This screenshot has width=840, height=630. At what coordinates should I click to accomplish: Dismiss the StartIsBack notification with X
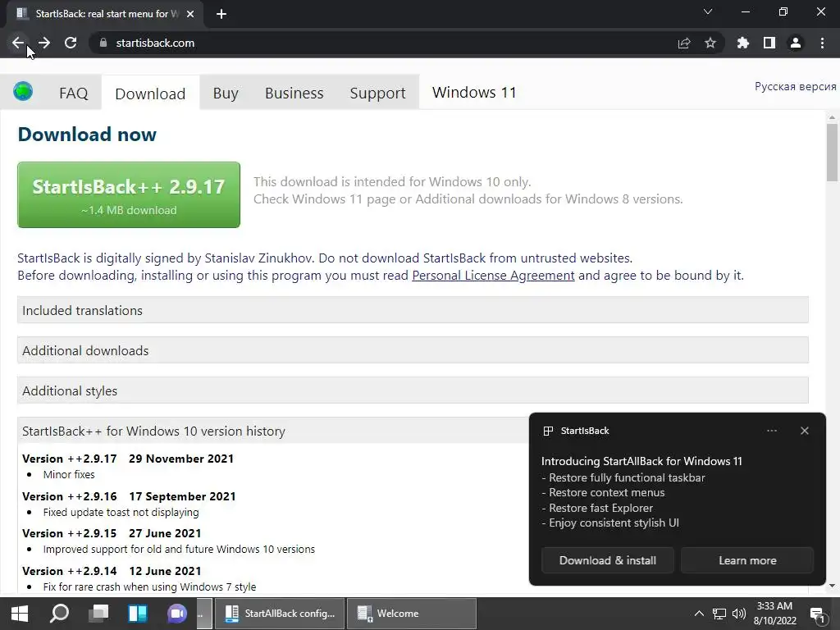click(x=804, y=431)
